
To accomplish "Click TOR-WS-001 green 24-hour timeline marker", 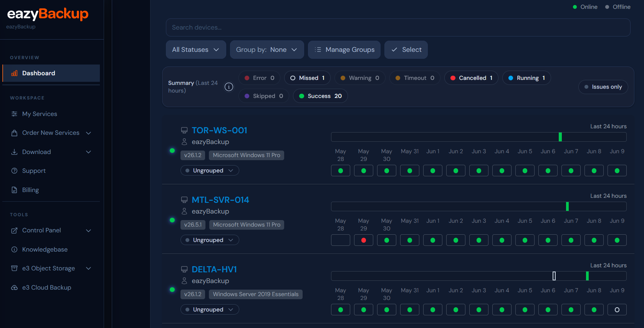I will point(560,137).
